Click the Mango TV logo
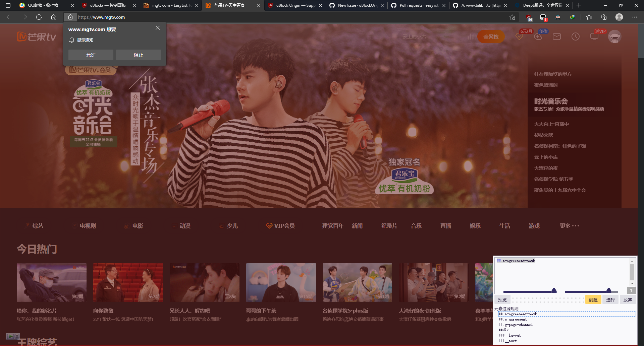Image resolution: width=644 pixels, height=346 pixels. (36, 36)
